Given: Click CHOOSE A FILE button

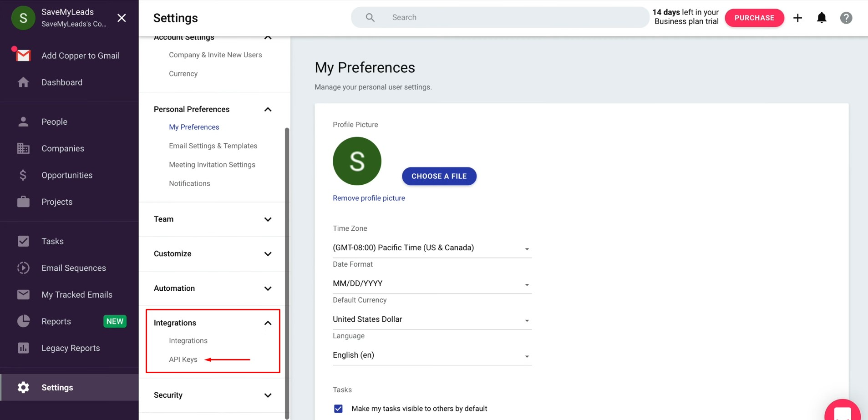Looking at the screenshot, I should point(439,176).
